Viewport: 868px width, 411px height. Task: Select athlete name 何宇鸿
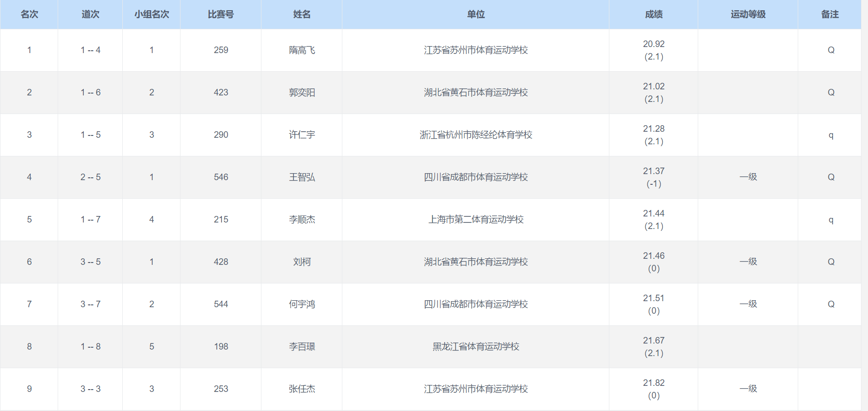302,304
